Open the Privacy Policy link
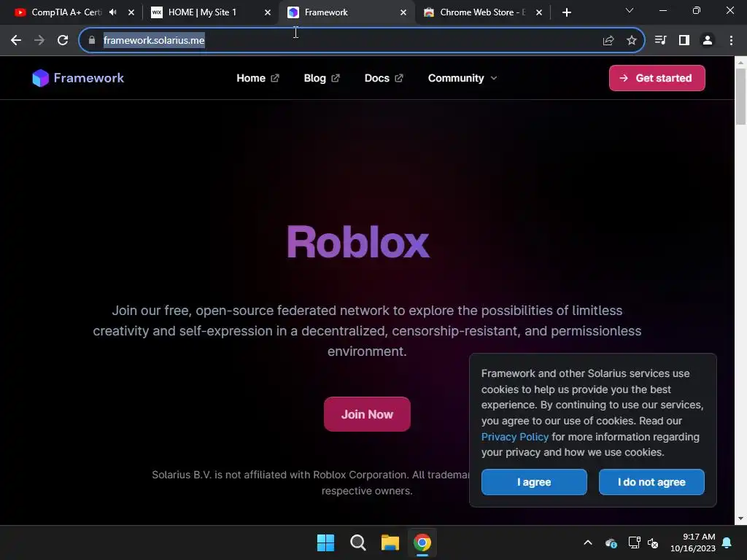 click(x=514, y=437)
